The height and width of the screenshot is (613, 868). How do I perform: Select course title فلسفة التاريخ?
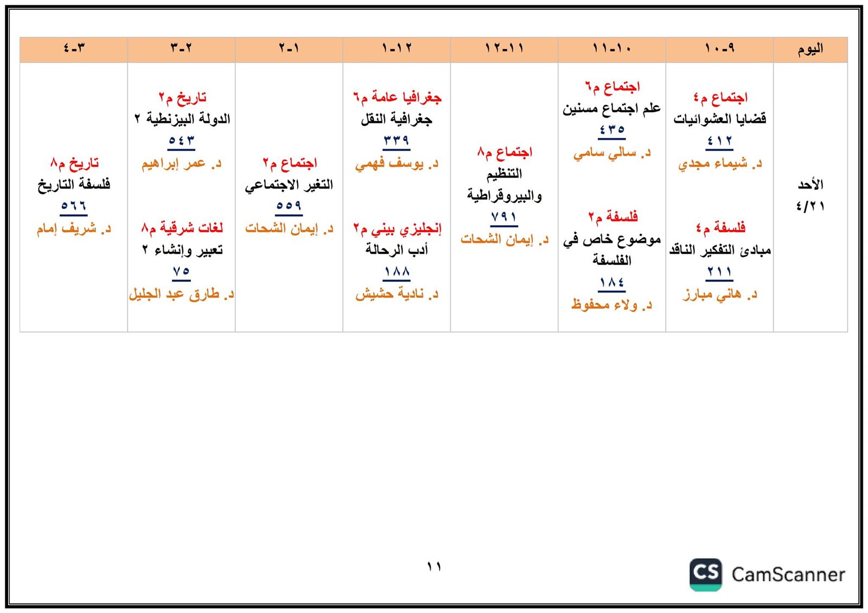[x=74, y=184]
